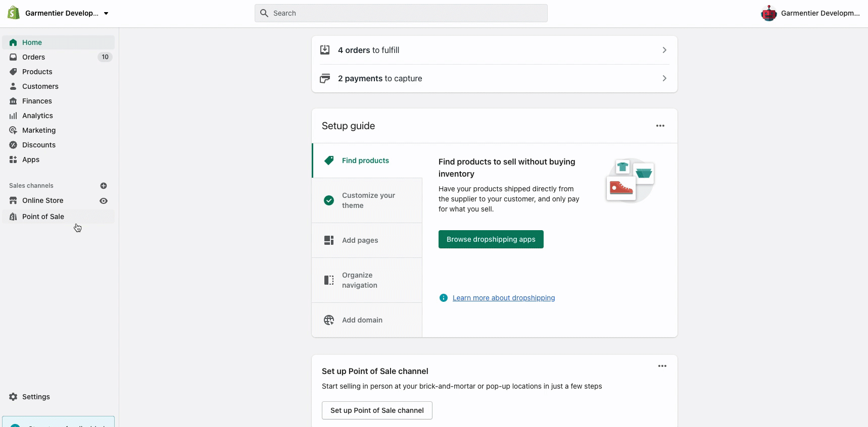Open Marketing section label

pos(39,130)
